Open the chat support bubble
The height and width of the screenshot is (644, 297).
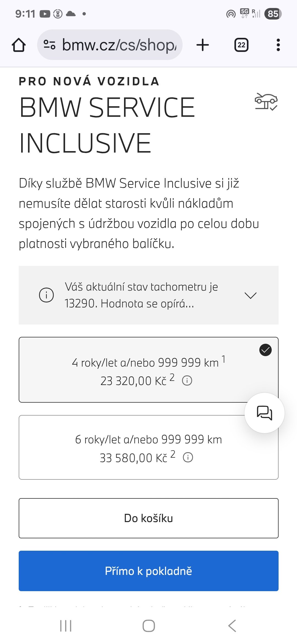(x=264, y=413)
